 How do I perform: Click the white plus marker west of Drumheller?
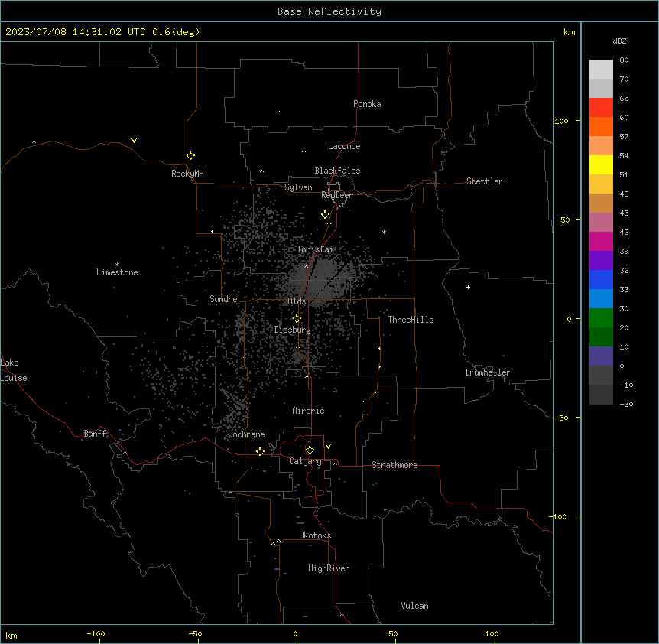(468, 287)
